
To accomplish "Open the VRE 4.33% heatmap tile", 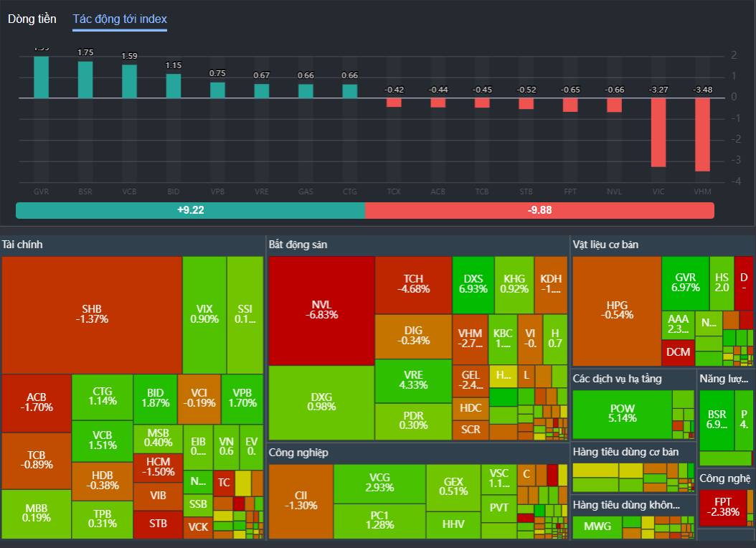I will pos(413,381).
